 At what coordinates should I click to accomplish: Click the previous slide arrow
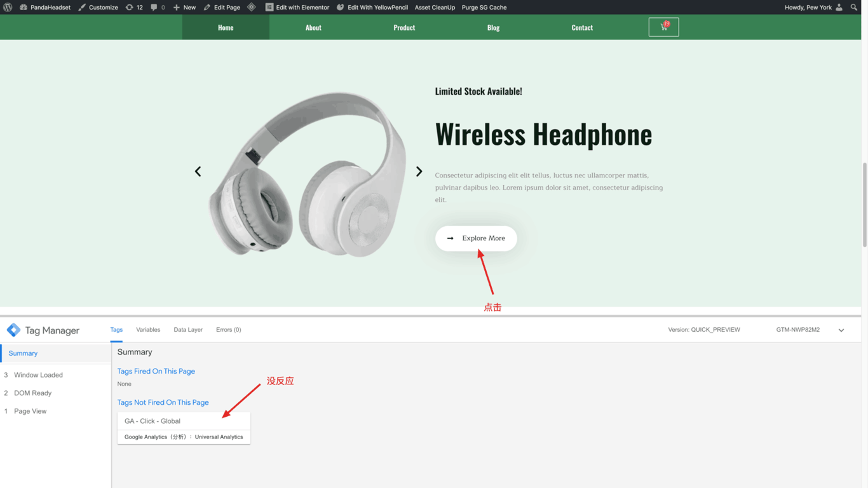point(198,172)
